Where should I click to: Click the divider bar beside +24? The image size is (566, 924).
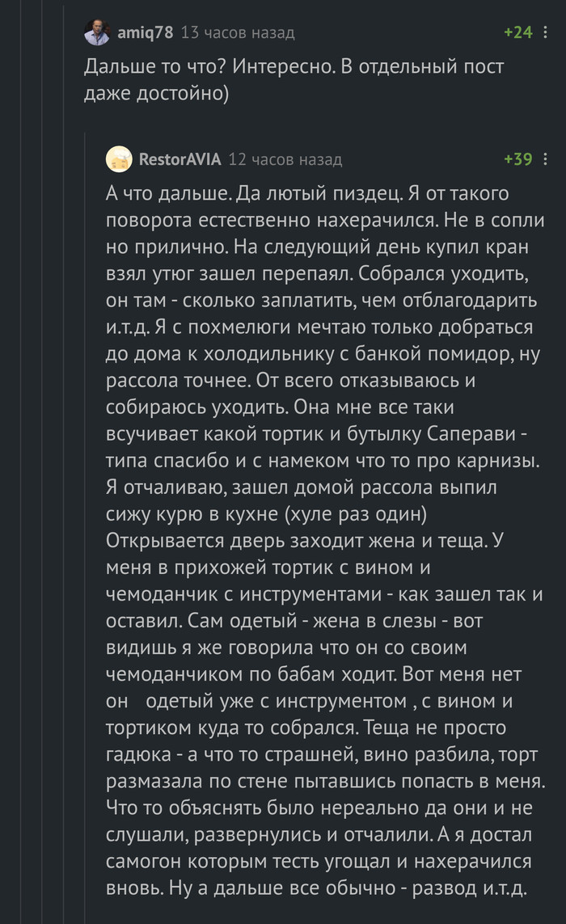(x=545, y=33)
